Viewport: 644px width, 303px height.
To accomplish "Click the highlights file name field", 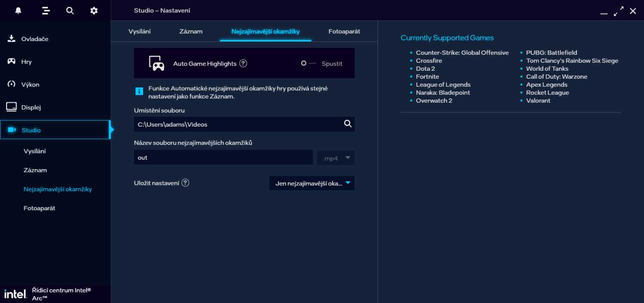I will [x=223, y=158].
